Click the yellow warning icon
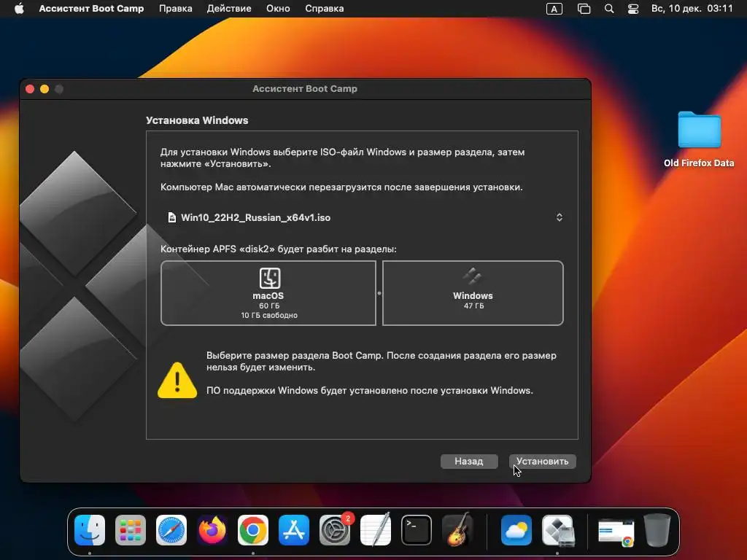The image size is (747, 560). [177, 381]
